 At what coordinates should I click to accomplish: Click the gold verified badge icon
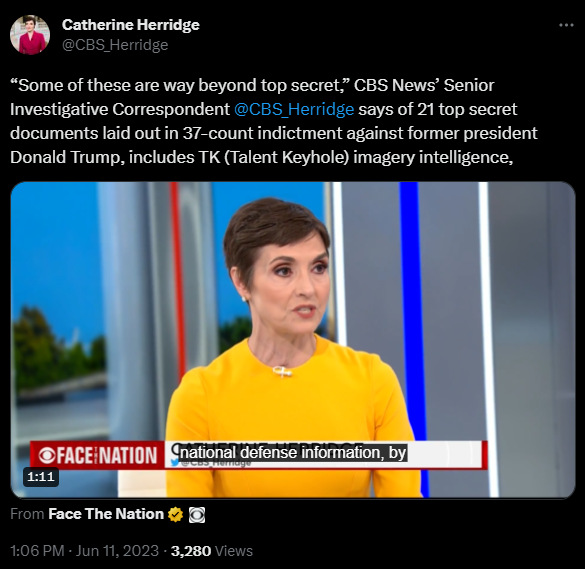click(x=175, y=515)
